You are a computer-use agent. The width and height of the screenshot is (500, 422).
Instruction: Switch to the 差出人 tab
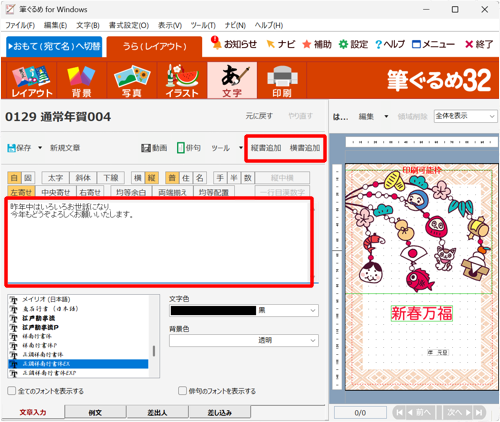point(157,412)
